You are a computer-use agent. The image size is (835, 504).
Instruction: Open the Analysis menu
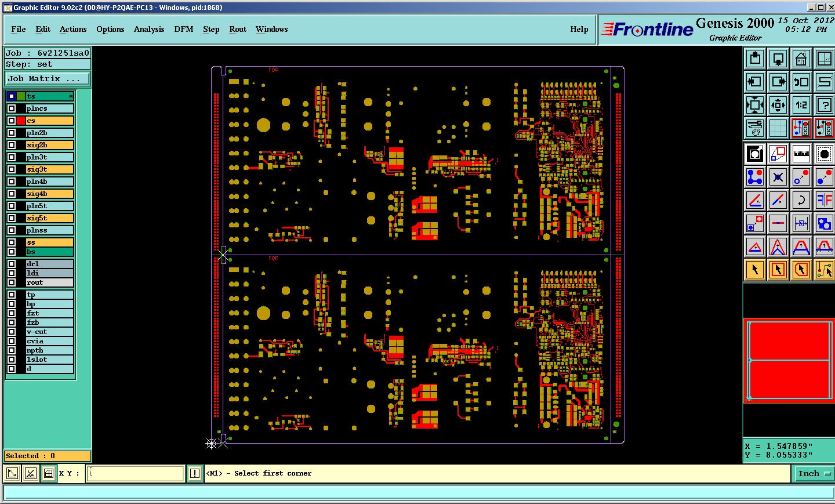(x=149, y=29)
